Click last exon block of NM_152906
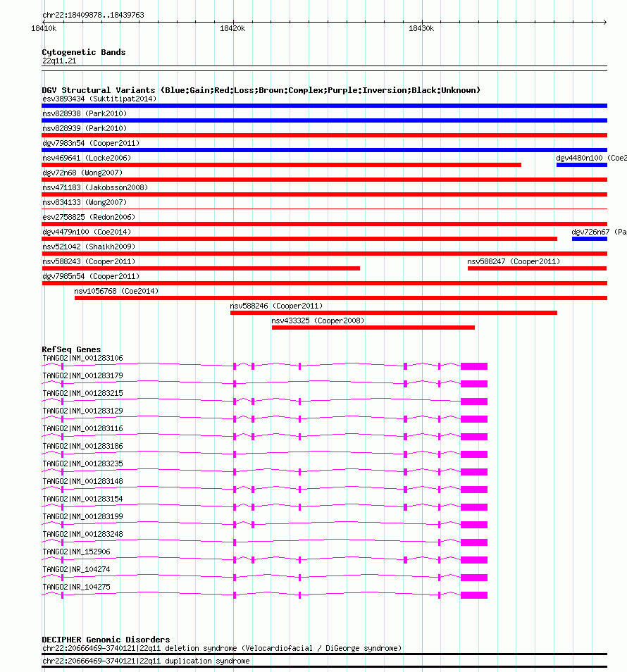Image resolution: width=627 pixels, height=672 pixels. 474,560
